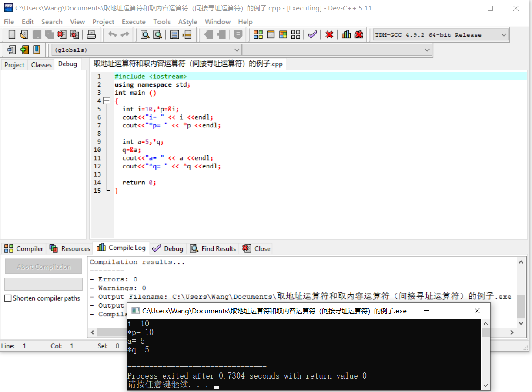Click the Open file toolbar icon
Viewport: 532px width, 392px height.
(x=24, y=35)
